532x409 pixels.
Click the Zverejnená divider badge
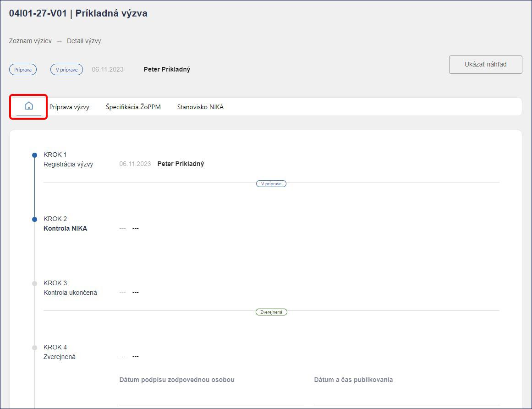point(271,312)
